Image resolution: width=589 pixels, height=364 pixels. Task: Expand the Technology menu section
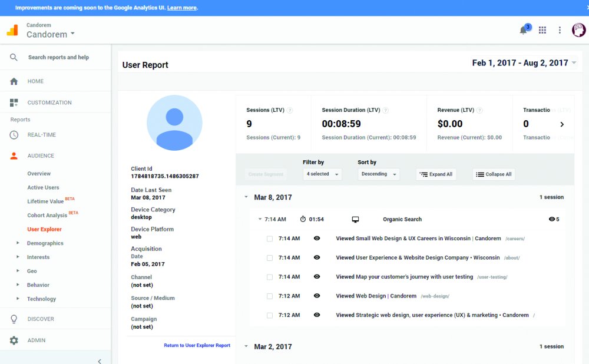18,299
